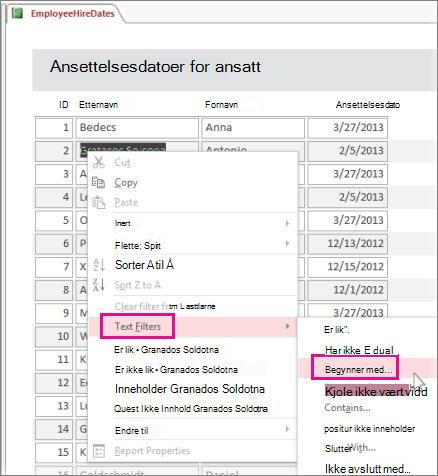
Task: Choose Ikke avslutt med... option
Action: [368, 469]
